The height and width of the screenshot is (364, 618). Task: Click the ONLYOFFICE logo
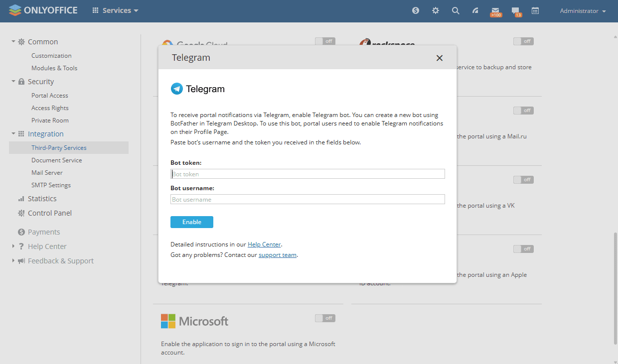(x=43, y=10)
